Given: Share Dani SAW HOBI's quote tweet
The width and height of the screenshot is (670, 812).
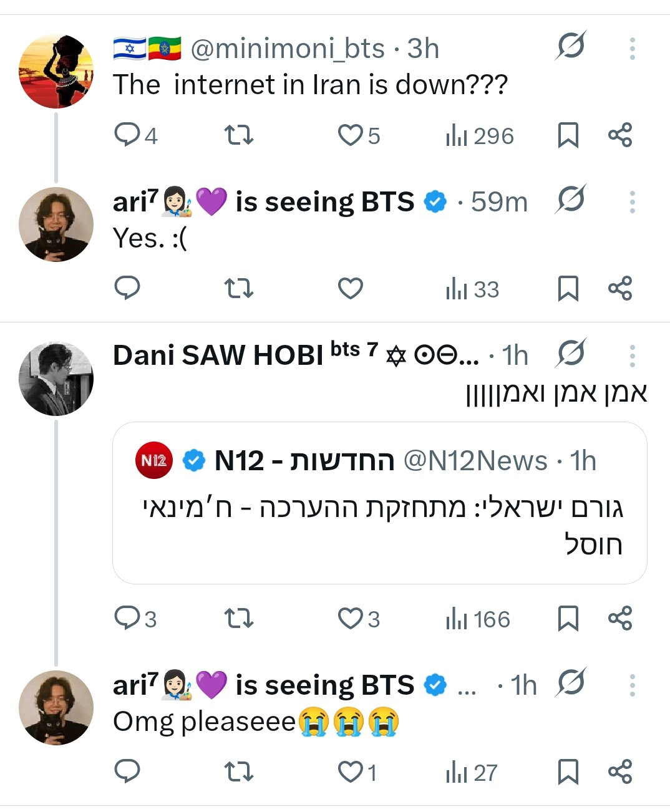Looking at the screenshot, I should pyautogui.click(x=620, y=618).
